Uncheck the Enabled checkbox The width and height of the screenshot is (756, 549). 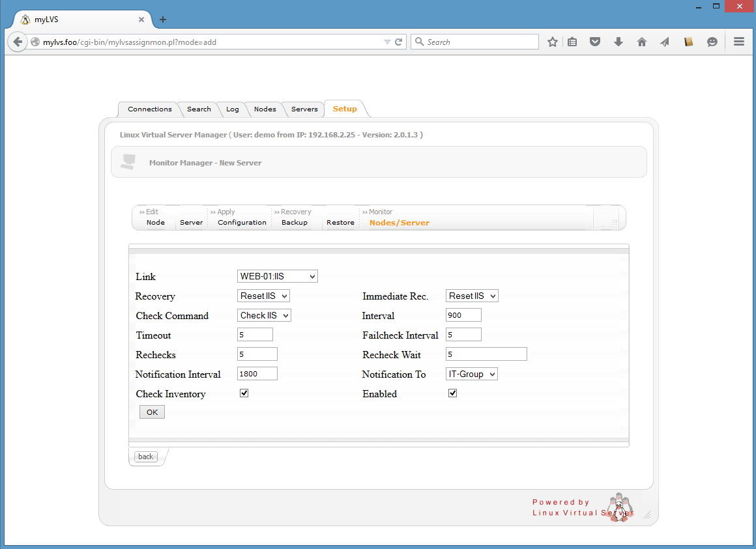point(453,393)
